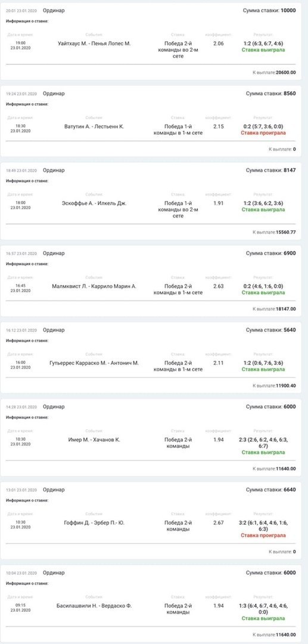Open the Имер М. - Хачанов К. event

click(x=94, y=439)
